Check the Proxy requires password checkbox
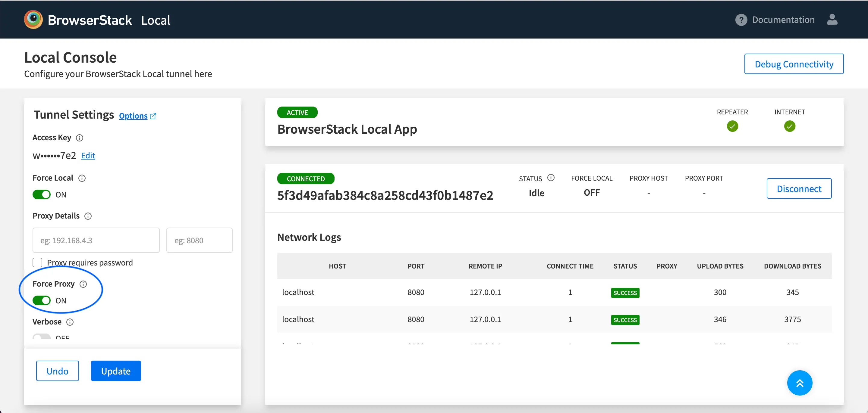868x413 pixels. click(37, 262)
